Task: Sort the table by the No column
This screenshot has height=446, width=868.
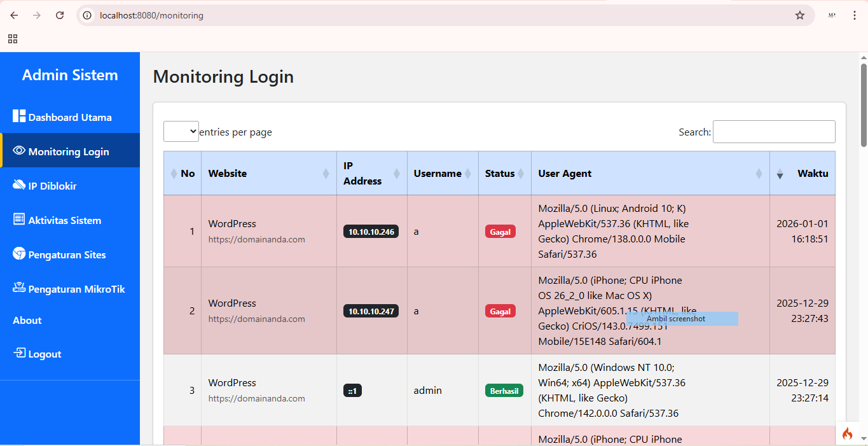Action: [183, 173]
